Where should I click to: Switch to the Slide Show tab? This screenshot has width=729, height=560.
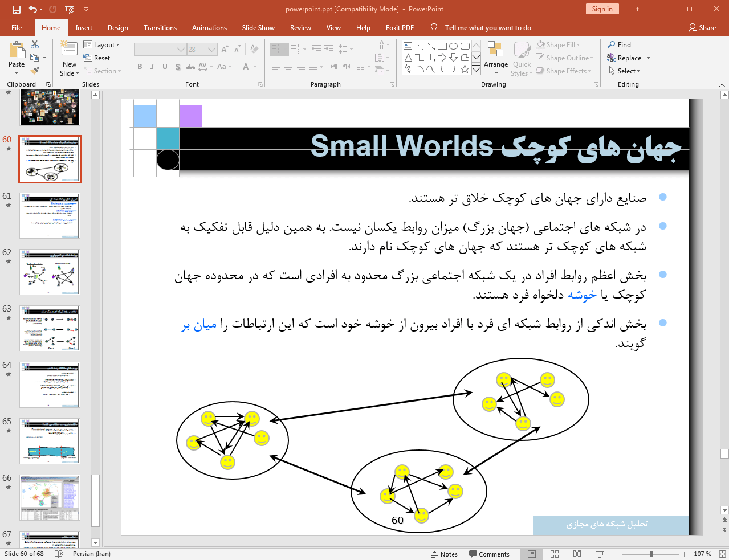click(x=258, y=28)
